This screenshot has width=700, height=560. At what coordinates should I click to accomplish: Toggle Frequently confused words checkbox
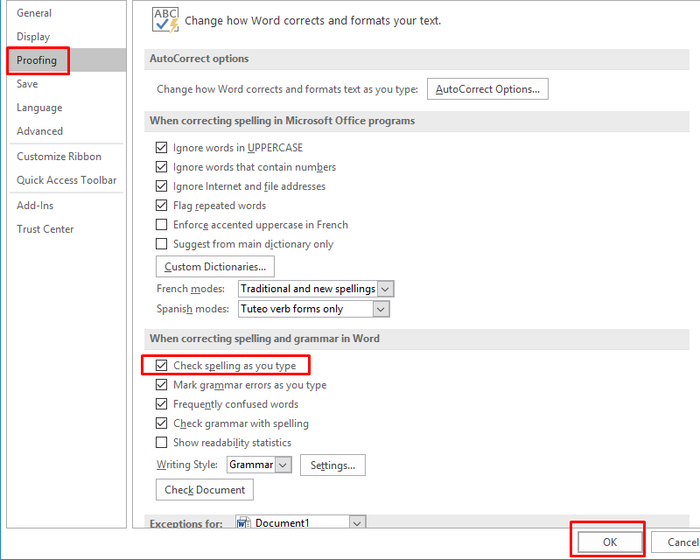coord(161,404)
